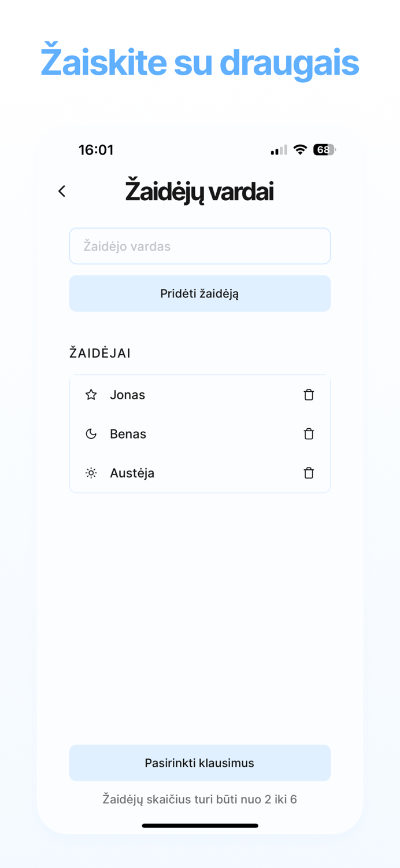Select the sun icon beside Austėja
Screen dimensions: 400x868
click(91, 473)
